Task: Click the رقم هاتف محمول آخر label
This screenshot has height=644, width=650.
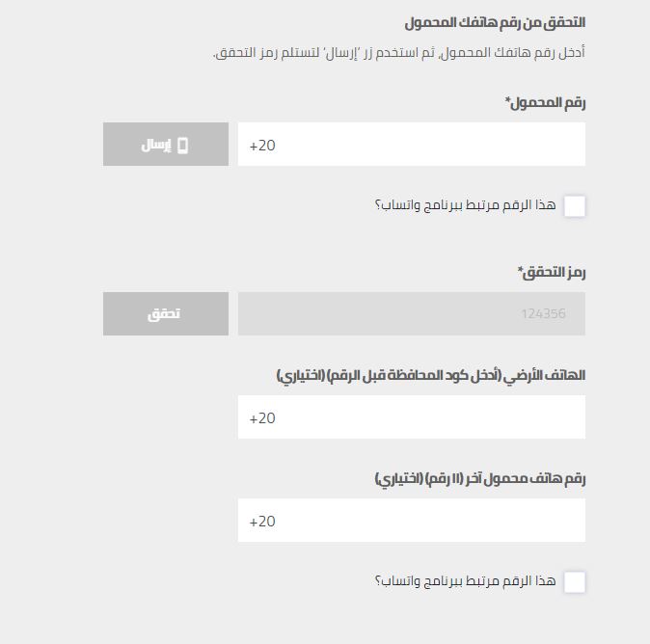Action: coord(479,478)
